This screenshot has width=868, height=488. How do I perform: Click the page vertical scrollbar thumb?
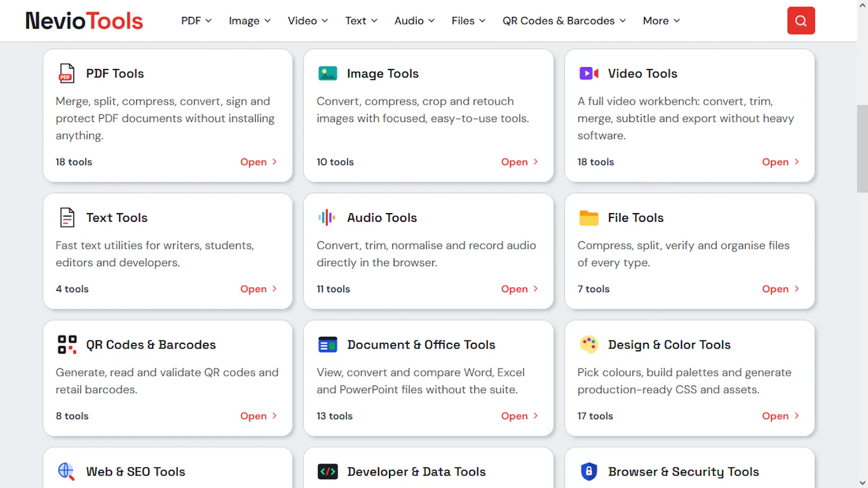pos(863,149)
